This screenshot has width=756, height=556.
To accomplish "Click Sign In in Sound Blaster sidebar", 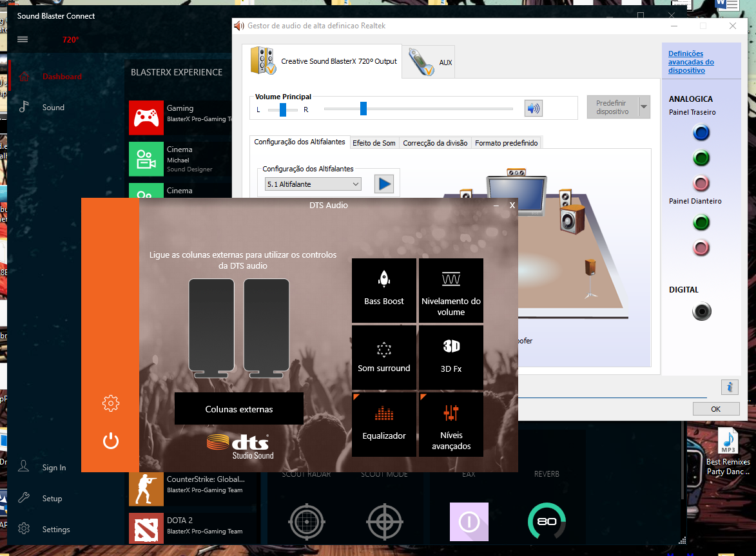I will (x=54, y=467).
